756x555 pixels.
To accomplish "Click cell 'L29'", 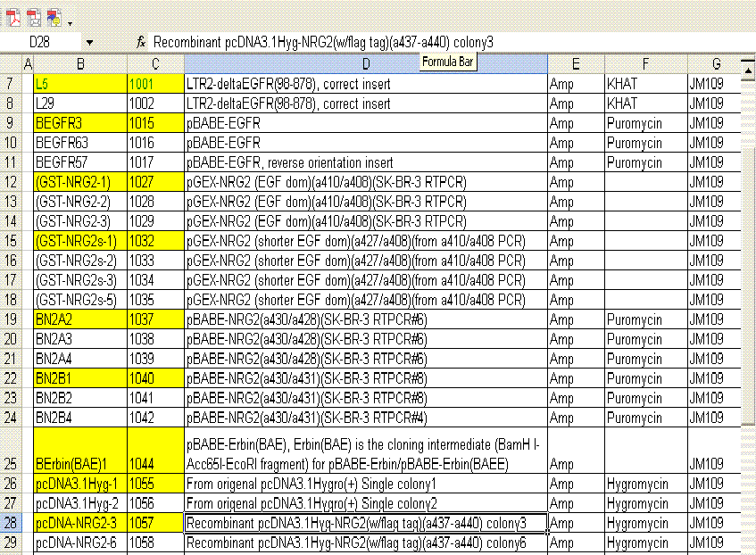I will coord(80,104).
